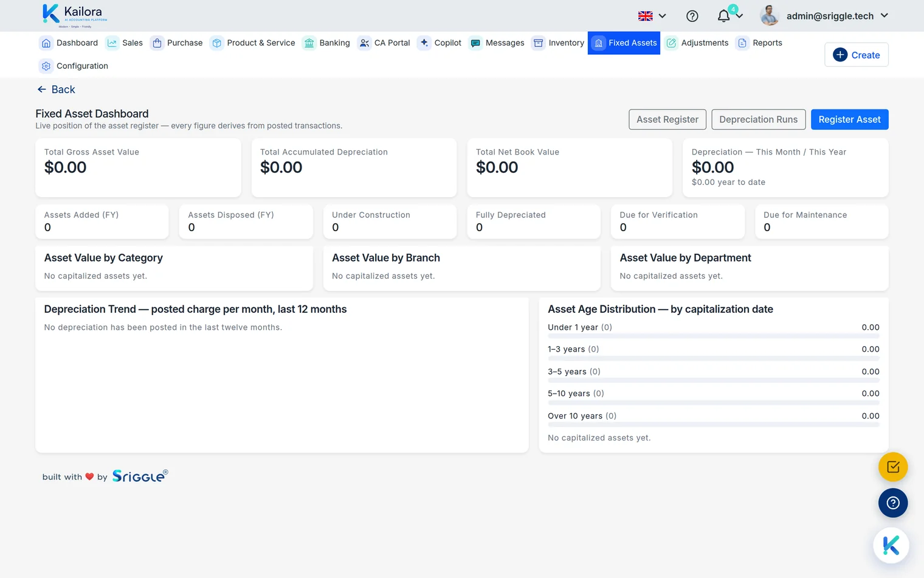
Task: Open the language flag dropdown
Action: 652,16
